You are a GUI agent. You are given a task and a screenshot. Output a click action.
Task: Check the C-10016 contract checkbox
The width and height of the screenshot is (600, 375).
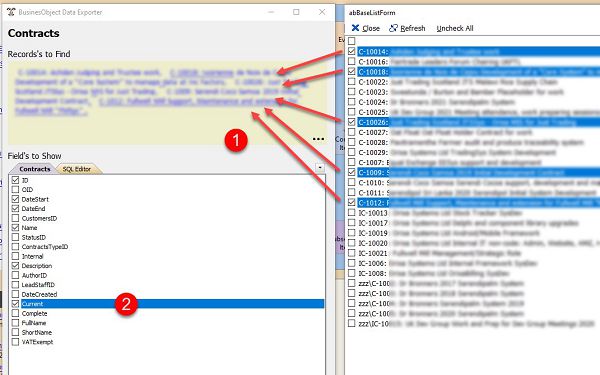(352, 61)
